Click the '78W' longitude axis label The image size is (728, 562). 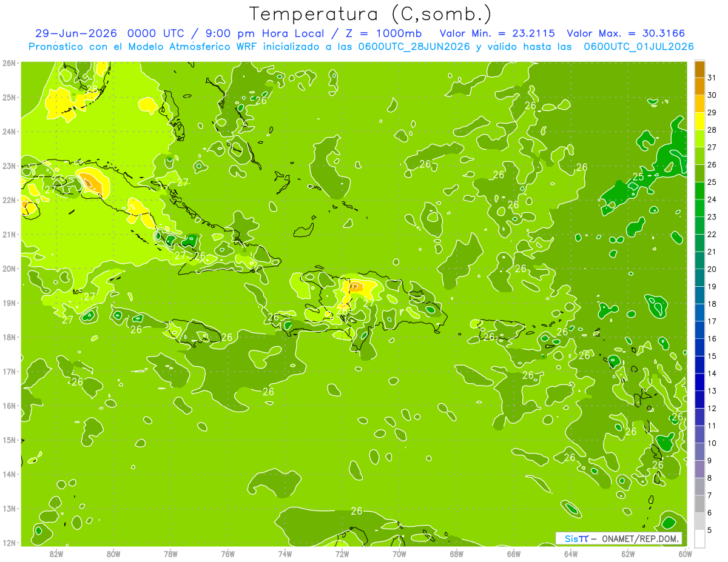(x=170, y=554)
